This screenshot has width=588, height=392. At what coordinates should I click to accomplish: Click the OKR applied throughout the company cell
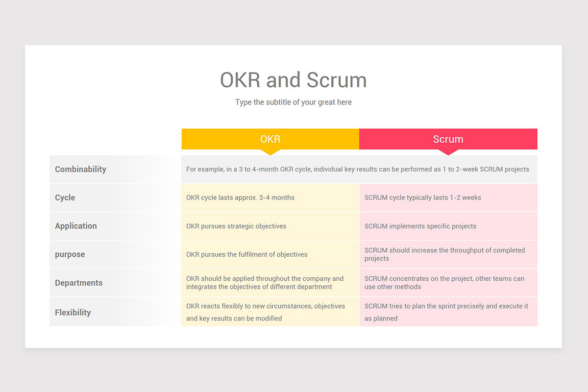[270, 283]
